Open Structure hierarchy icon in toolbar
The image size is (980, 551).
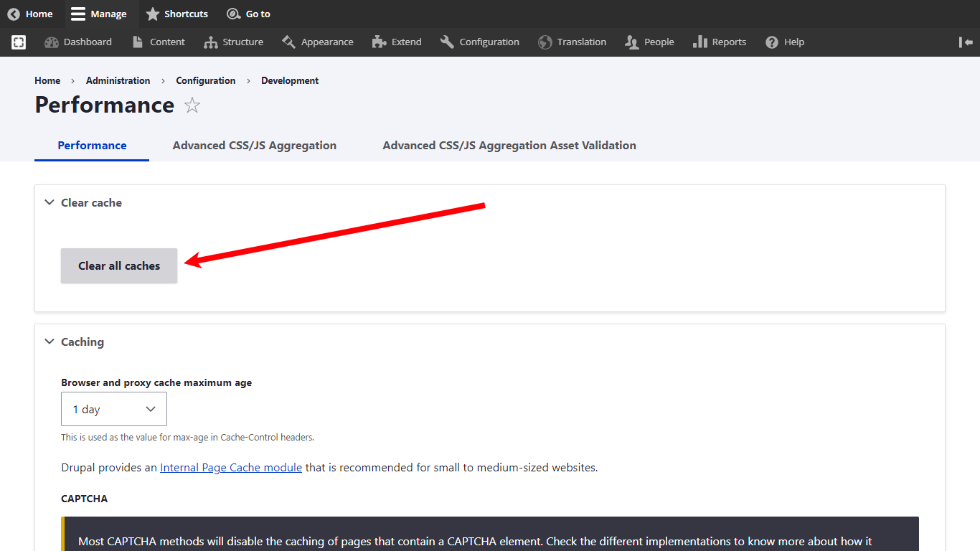pos(210,42)
